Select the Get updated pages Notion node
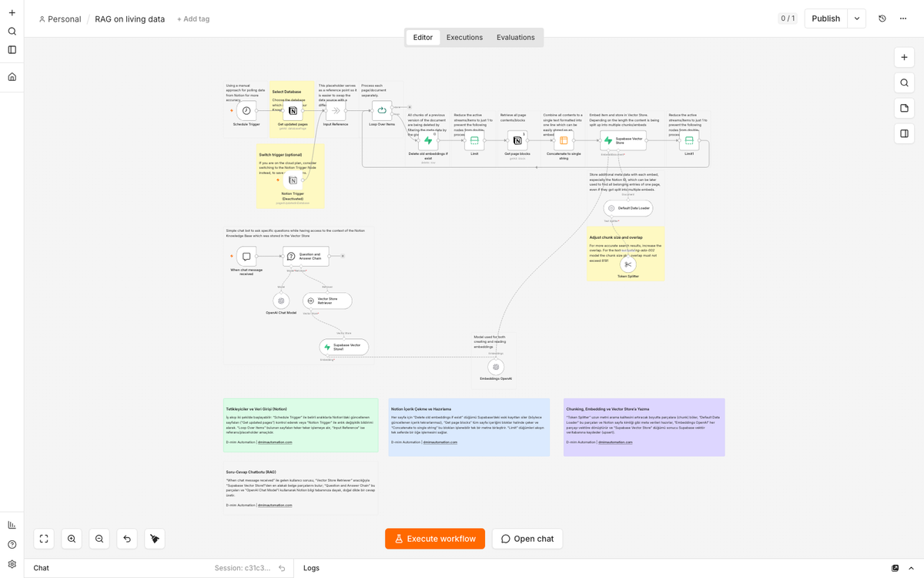The image size is (924, 578). tap(293, 111)
